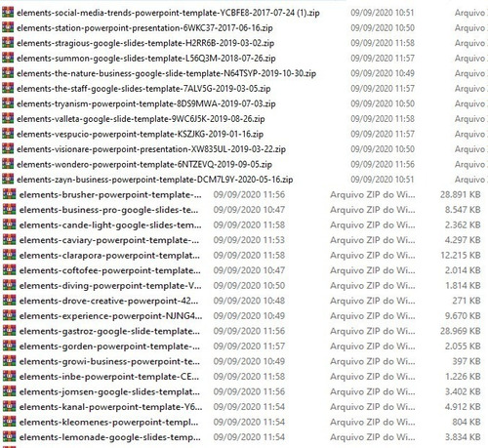This screenshot has width=488, height=448.
Task: Select file name elements-growi-business-powerpoint
Action: tap(109, 361)
